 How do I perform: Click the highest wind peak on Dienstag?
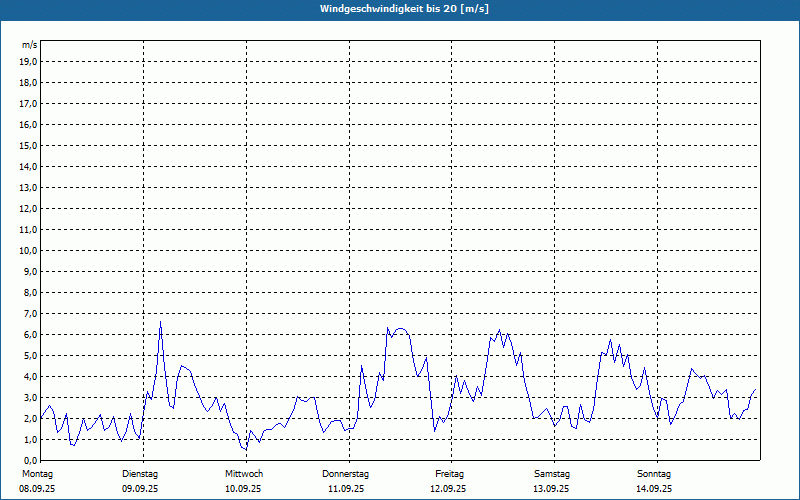point(160,322)
